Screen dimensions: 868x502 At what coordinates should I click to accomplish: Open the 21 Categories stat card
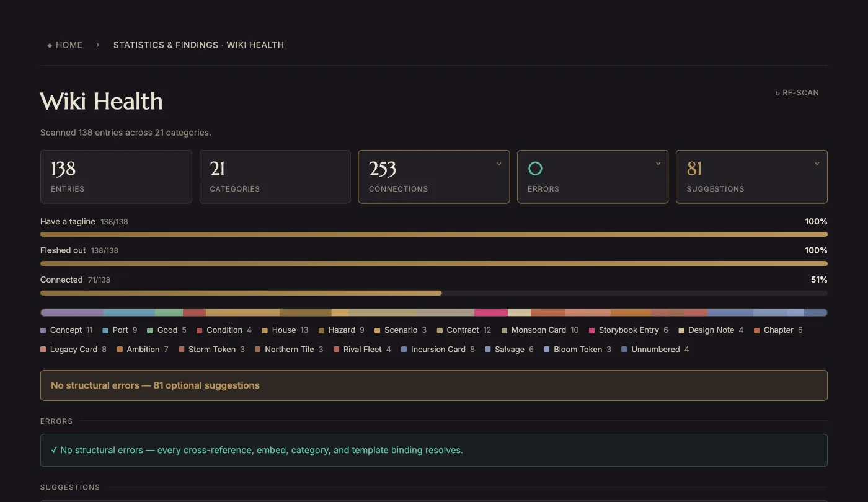pos(275,177)
